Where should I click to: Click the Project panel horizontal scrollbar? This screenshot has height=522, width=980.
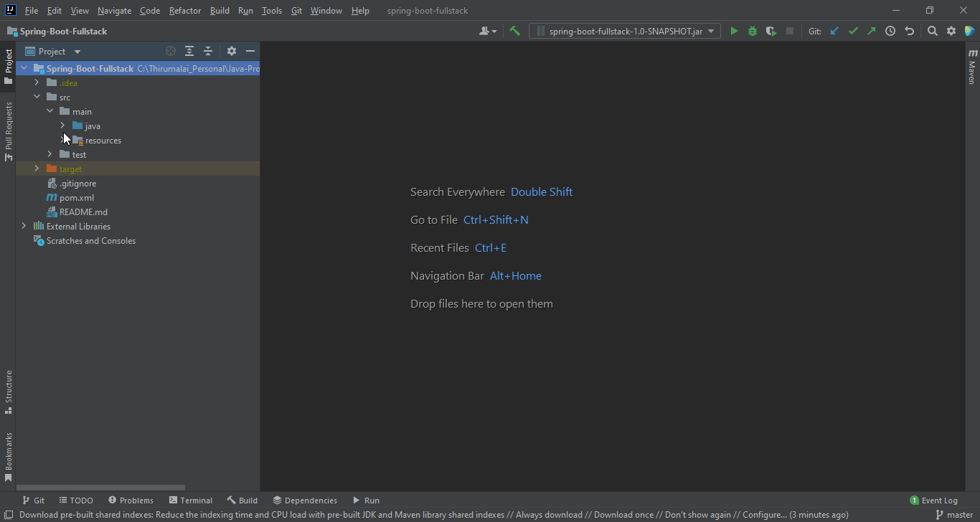101,488
